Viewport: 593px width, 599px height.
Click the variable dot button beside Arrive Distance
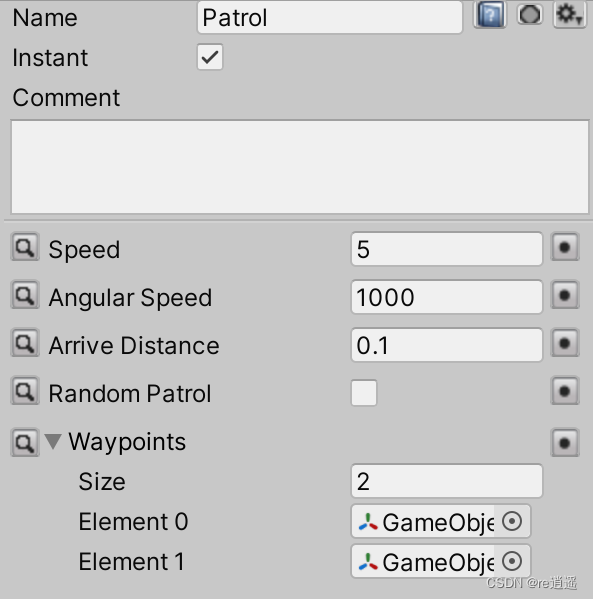pos(565,343)
